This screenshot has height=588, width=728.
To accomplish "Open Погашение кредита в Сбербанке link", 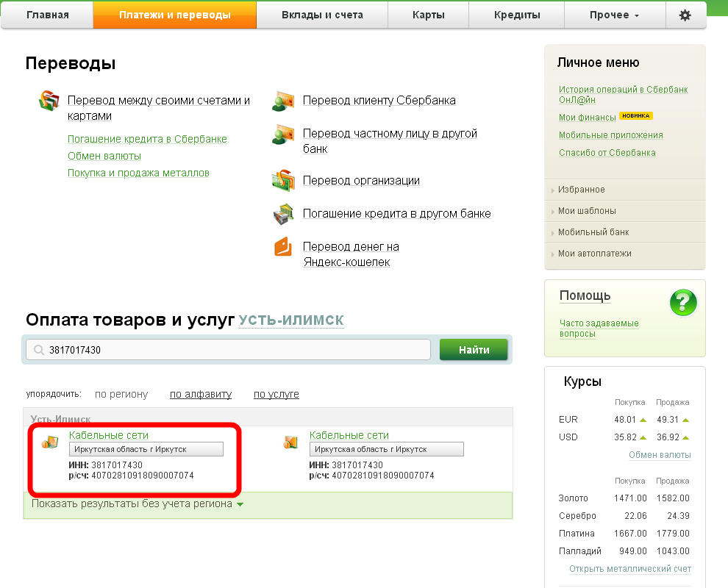I will point(147,139).
